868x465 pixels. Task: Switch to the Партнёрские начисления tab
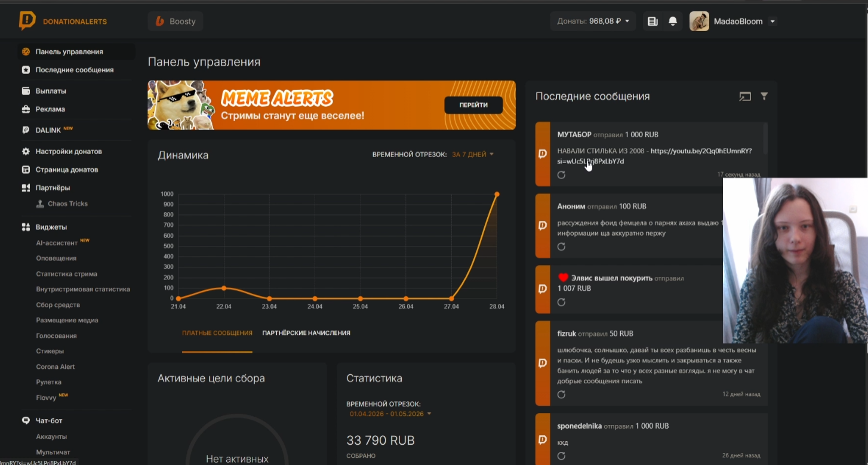[306, 333]
